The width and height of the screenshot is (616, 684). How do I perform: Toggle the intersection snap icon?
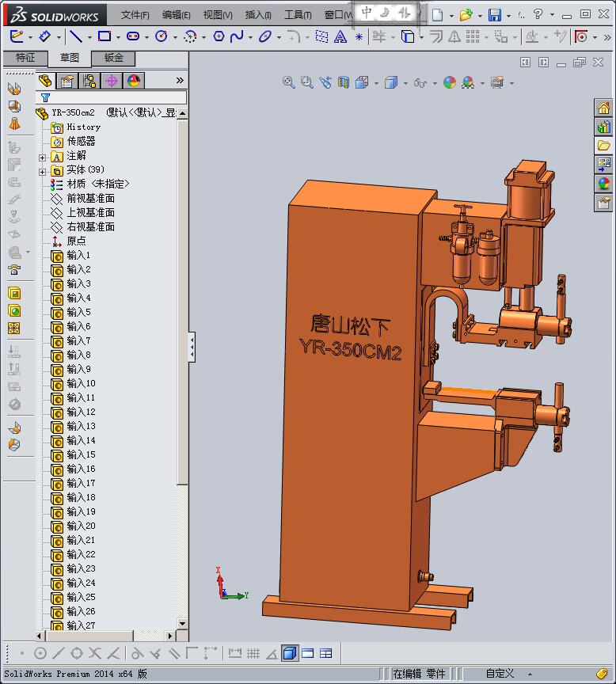point(95,653)
